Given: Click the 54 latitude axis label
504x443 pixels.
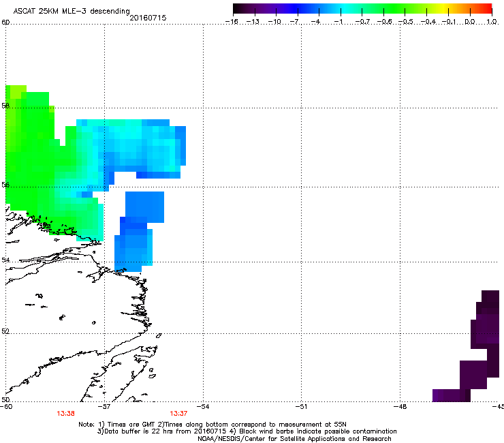Looking at the screenshot, I should point(5,260).
